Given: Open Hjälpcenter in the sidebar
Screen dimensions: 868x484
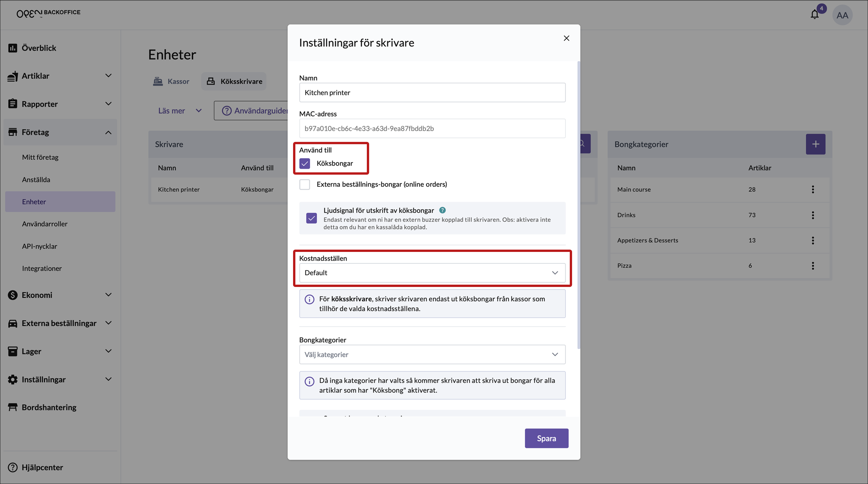Looking at the screenshot, I should 42,467.
